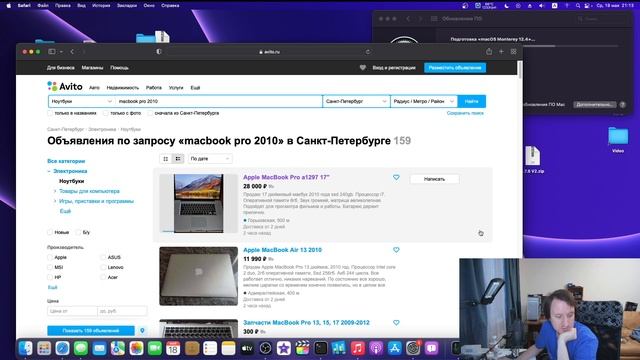The width and height of the screenshot is (640, 360).
Task: Open 'Радиус / Метро / Район' dropdown
Action: (x=424, y=101)
